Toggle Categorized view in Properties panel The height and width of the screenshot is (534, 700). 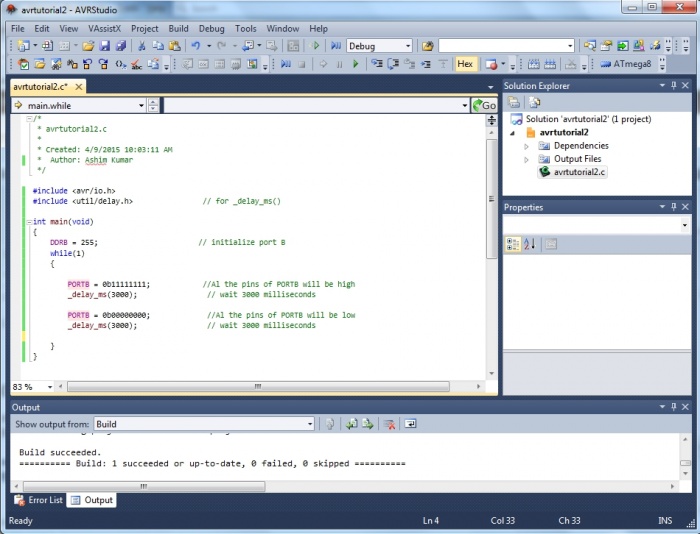coord(512,244)
